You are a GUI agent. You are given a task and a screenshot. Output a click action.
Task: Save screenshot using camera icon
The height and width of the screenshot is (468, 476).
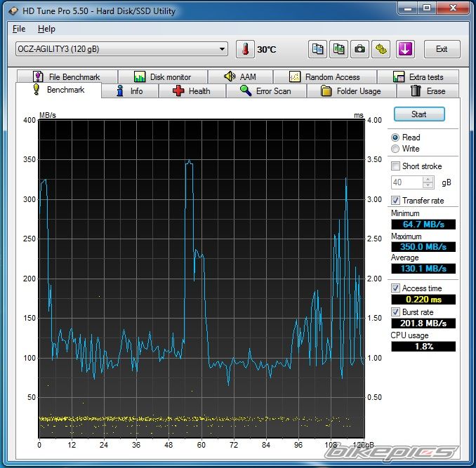(360, 49)
